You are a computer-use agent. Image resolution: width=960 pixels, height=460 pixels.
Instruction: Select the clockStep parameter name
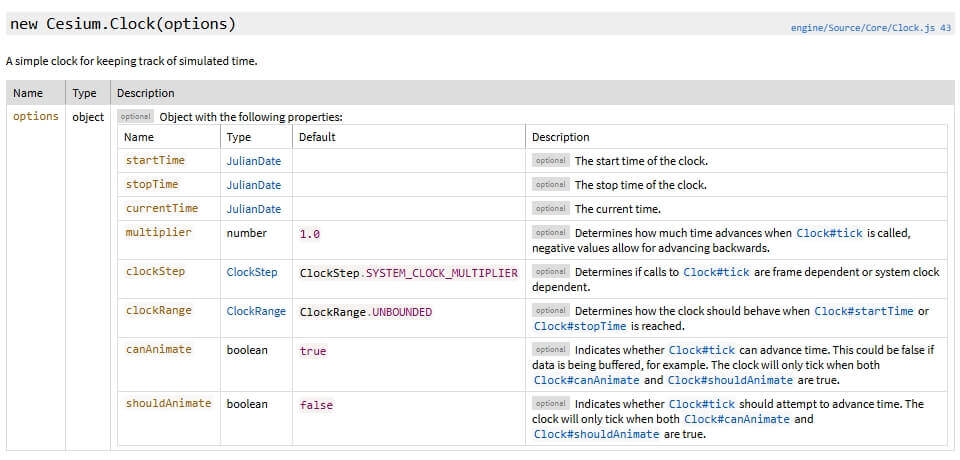(155, 271)
